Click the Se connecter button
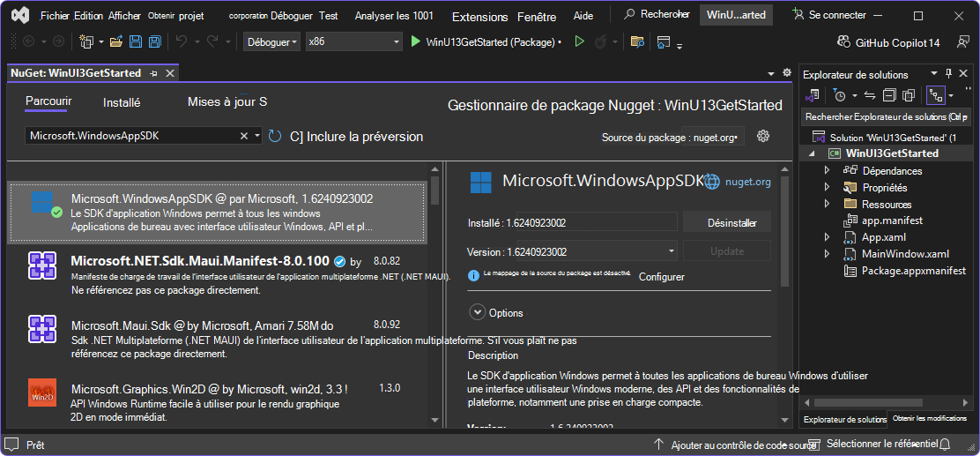Viewport: 980px width, 456px height. click(x=829, y=15)
